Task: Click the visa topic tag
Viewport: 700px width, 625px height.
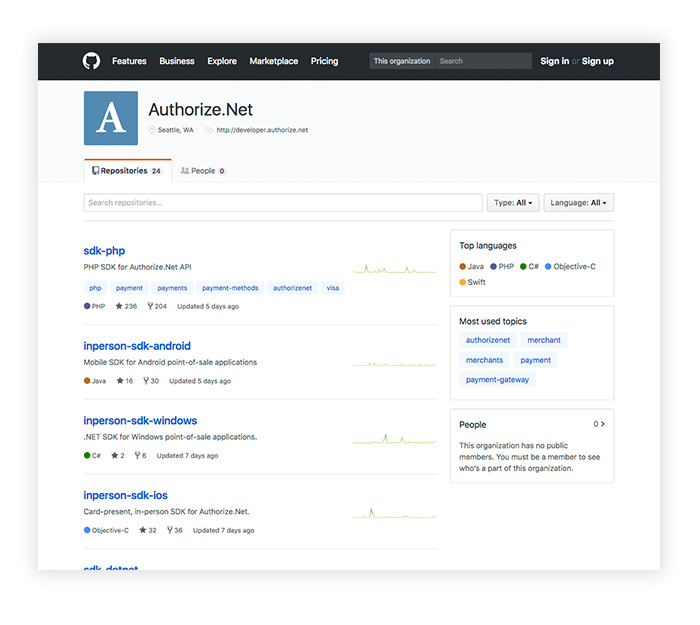Action: (x=333, y=288)
